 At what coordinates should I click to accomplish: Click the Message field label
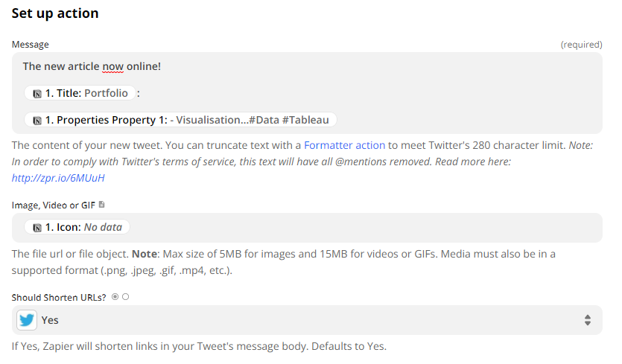30,45
